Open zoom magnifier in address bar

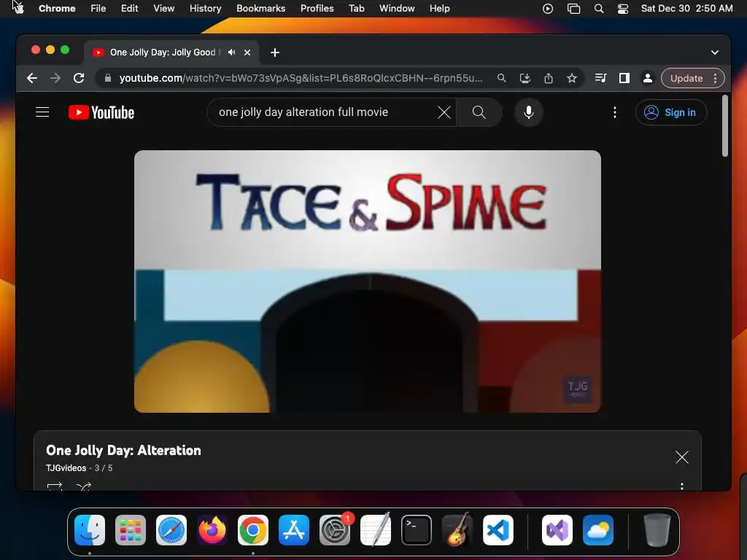502,78
